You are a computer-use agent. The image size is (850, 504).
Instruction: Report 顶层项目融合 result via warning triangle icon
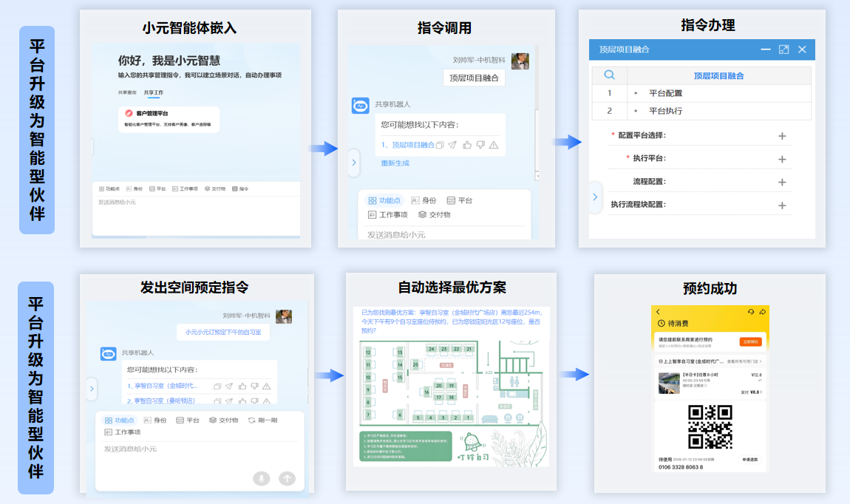(494, 145)
